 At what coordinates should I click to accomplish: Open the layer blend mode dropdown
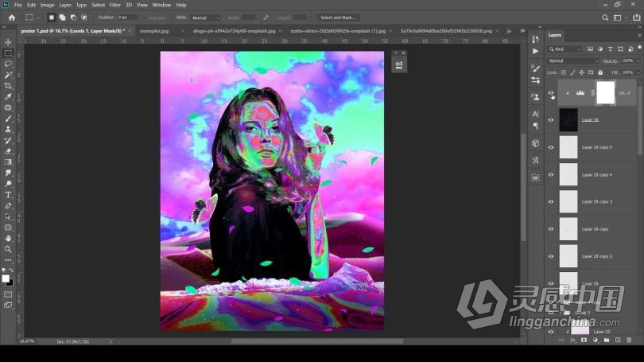pos(573,60)
